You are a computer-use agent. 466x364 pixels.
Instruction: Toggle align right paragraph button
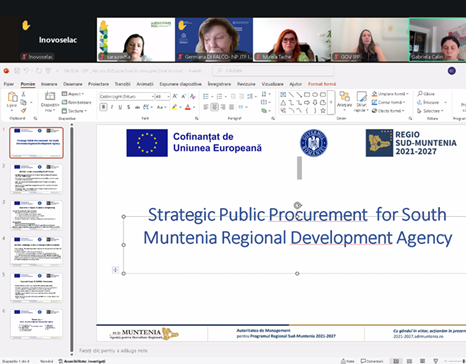[x=223, y=107]
